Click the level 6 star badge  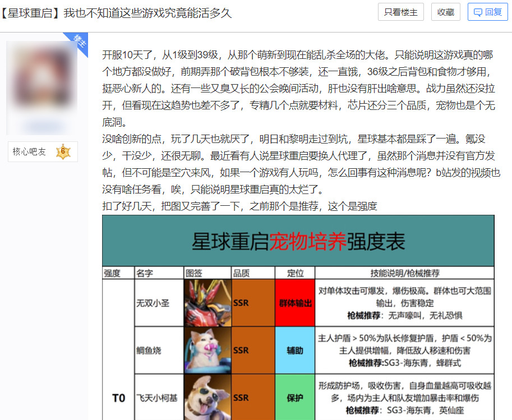(x=63, y=151)
